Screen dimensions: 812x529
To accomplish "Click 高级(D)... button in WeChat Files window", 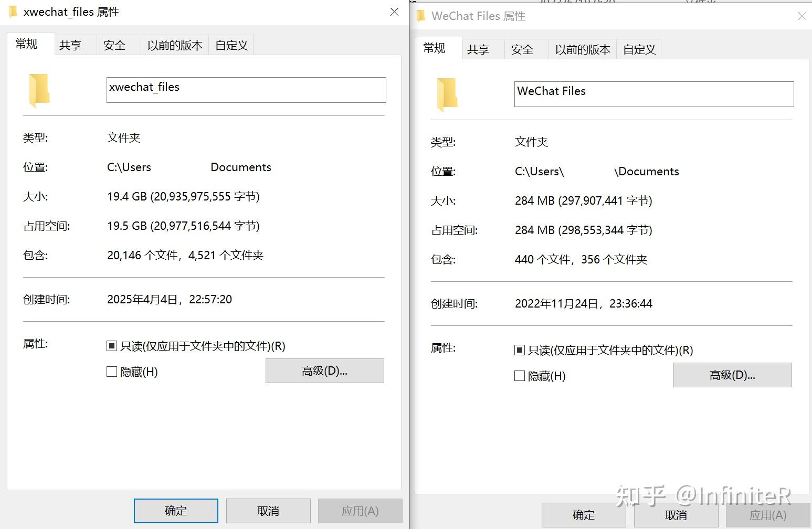I will click(x=732, y=375).
